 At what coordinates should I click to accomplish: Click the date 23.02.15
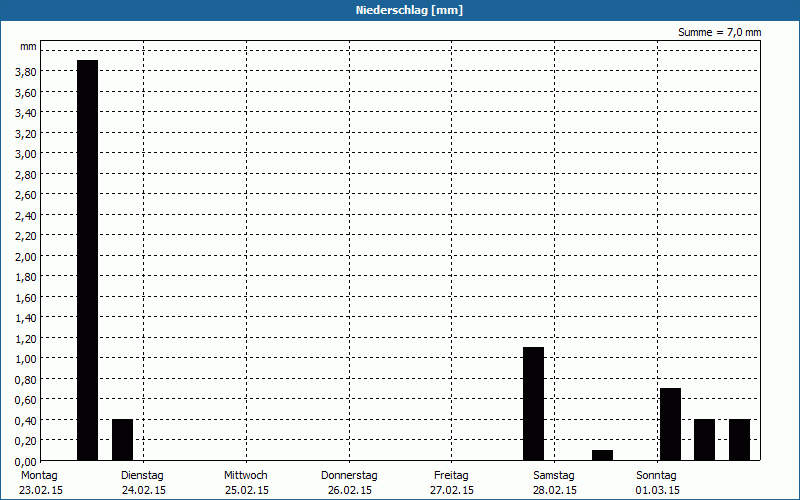41,491
